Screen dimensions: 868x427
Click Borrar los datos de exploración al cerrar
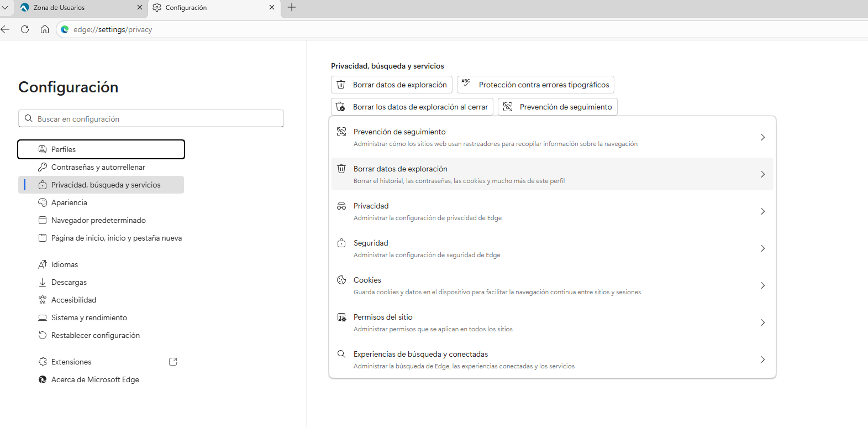tap(412, 107)
